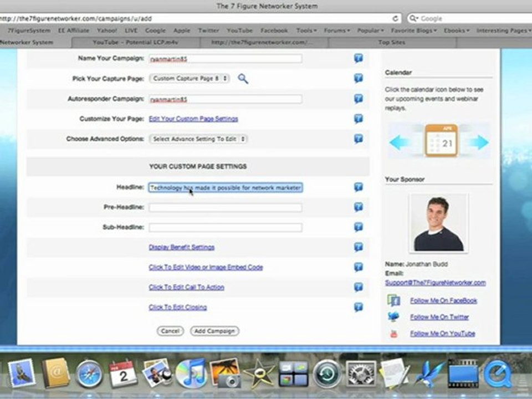
Task: Click help icon beside Display Benefit Settings
Action: (x=359, y=247)
